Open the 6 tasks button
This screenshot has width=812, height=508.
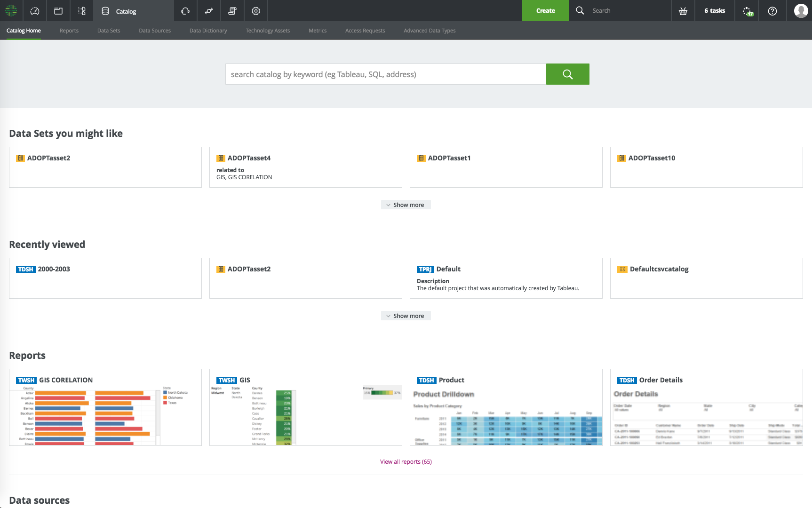714,11
